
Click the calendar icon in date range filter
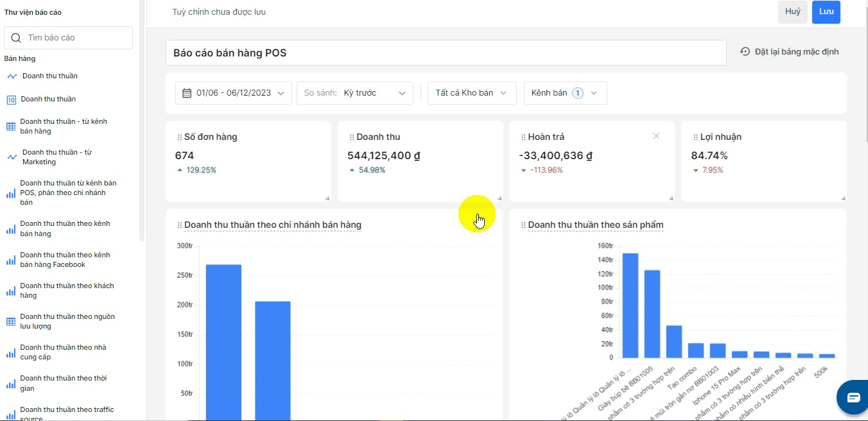coord(187,93)
